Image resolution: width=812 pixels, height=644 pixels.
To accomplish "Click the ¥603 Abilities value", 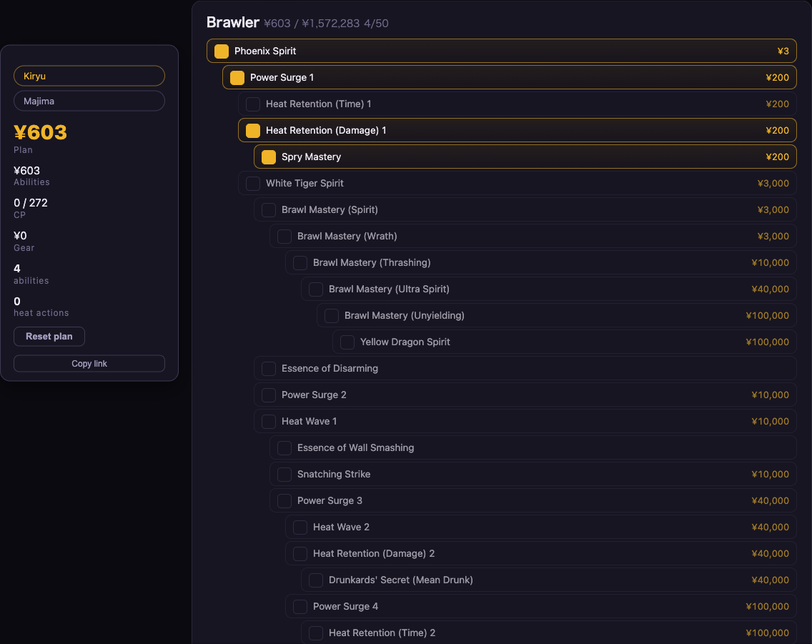I will (27, 170).
